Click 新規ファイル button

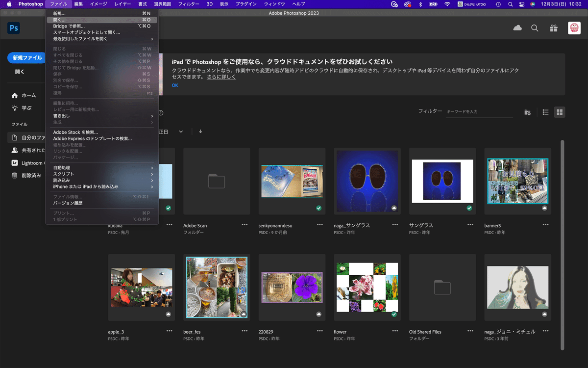(x=27, y=57)
